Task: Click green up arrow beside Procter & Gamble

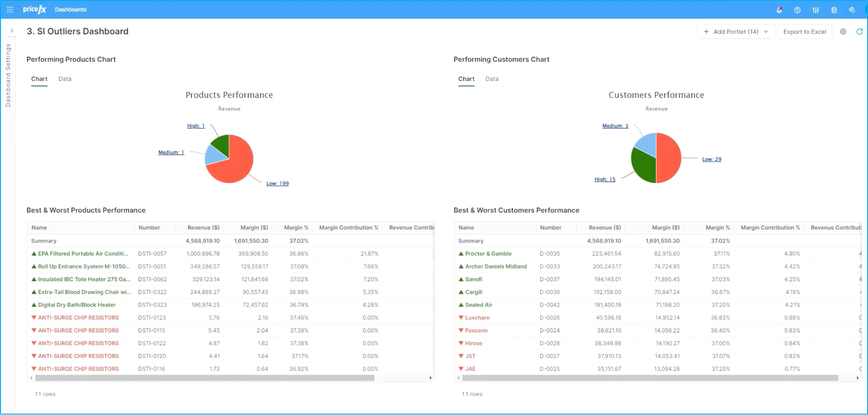Action: 461,254
